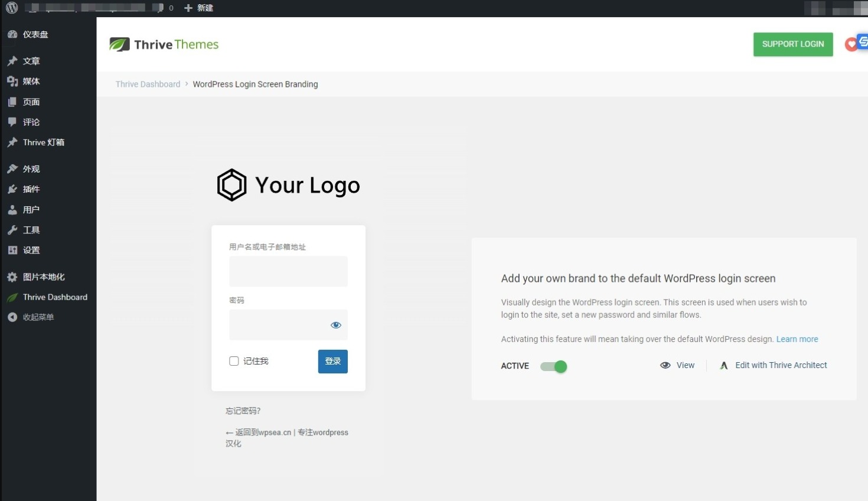Click the pages icon beside 页面
Screen dimensions: 868x501
(12, 102)
